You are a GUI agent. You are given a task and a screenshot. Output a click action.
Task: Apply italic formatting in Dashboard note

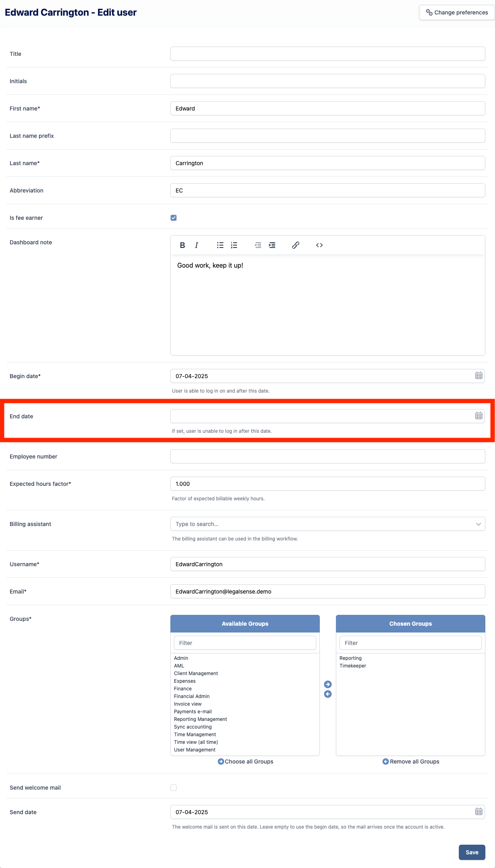[x=196, y=245]
